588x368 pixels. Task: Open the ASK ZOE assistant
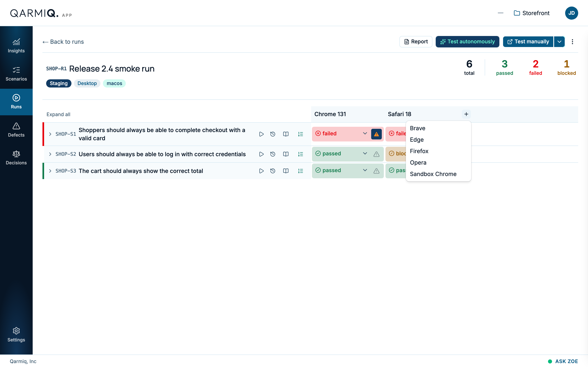point(563,361)
